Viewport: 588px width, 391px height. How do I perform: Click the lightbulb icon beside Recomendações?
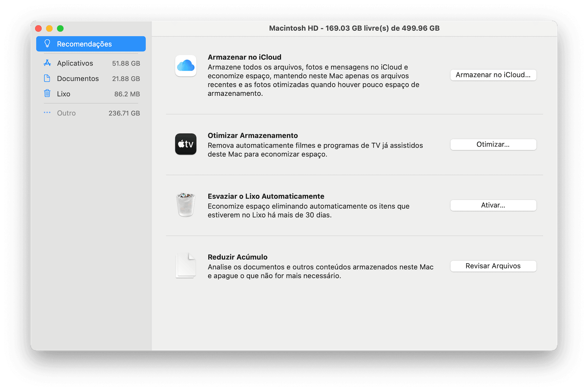click(47, 44)
